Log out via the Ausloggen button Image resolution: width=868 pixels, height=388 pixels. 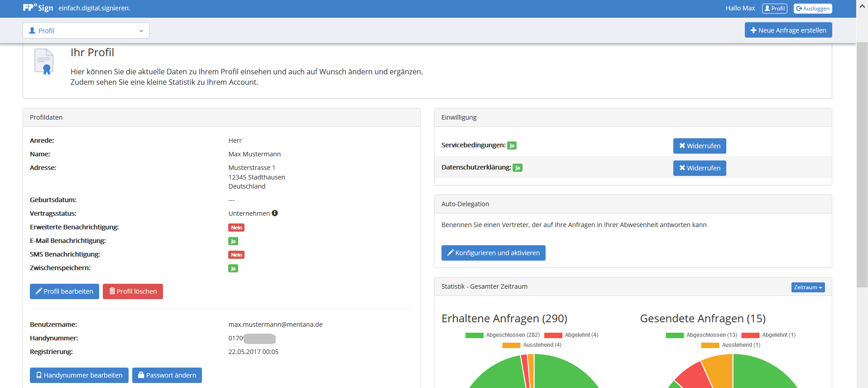[813, 9]
